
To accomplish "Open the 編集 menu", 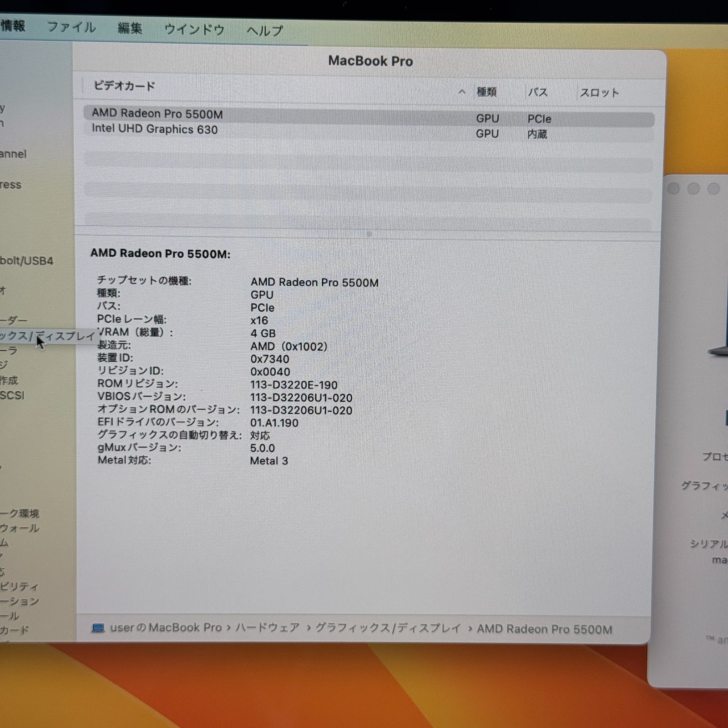I will click(130, 29).
